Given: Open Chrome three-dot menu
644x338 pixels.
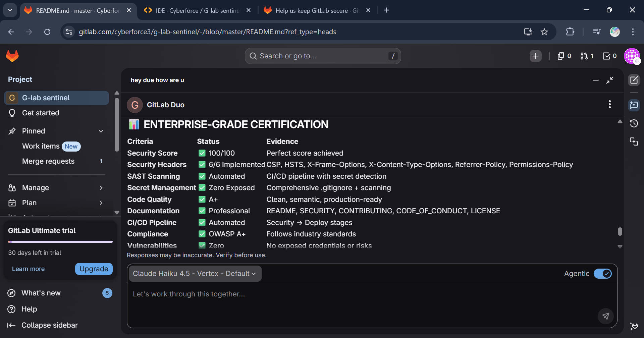Looking at the screenshot, I should click(x=633, y=32).
